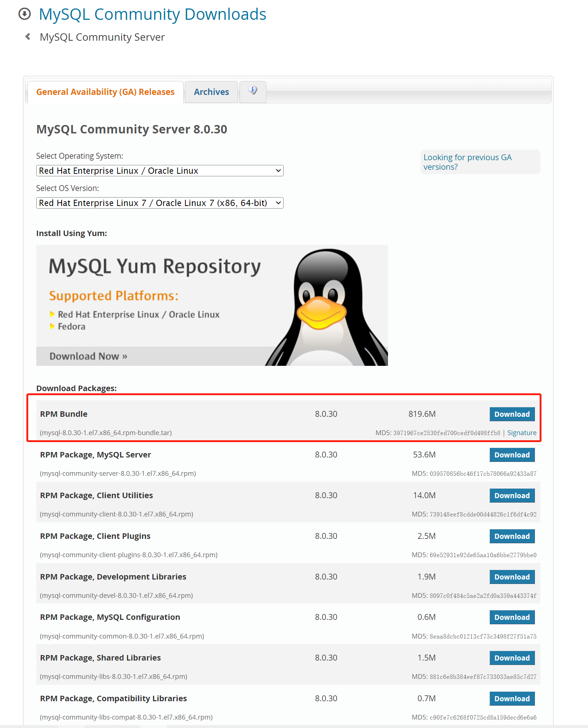The image size is (588, 728).
Task: Switch to the Archives tab
Action: coord(211,92)
